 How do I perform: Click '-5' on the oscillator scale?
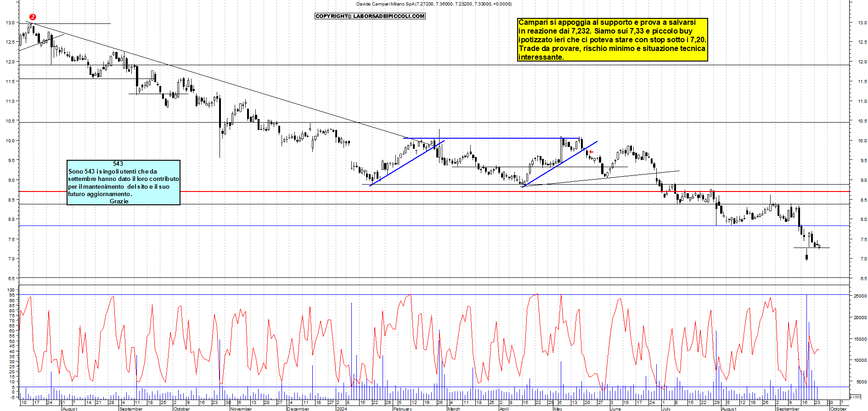pos(12,397)
